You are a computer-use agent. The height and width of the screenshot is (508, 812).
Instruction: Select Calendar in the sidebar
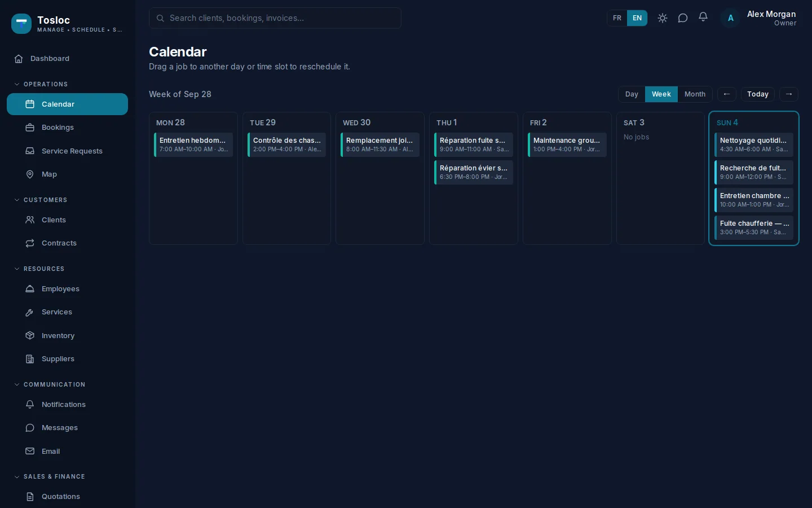tap(68, 104)
